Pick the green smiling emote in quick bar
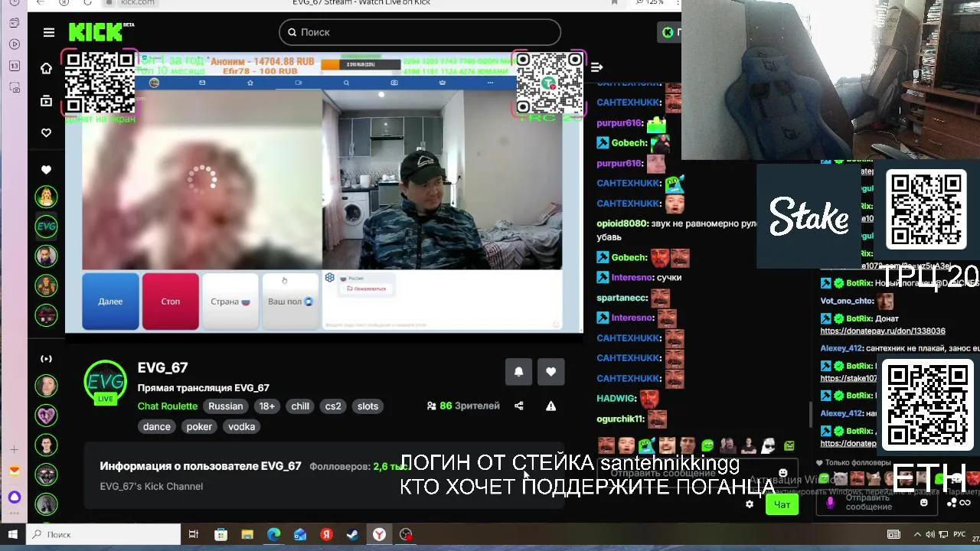Image resolution: width=980 pixels, height=551 pixels. pyautogui.click(x=707, y=445)
